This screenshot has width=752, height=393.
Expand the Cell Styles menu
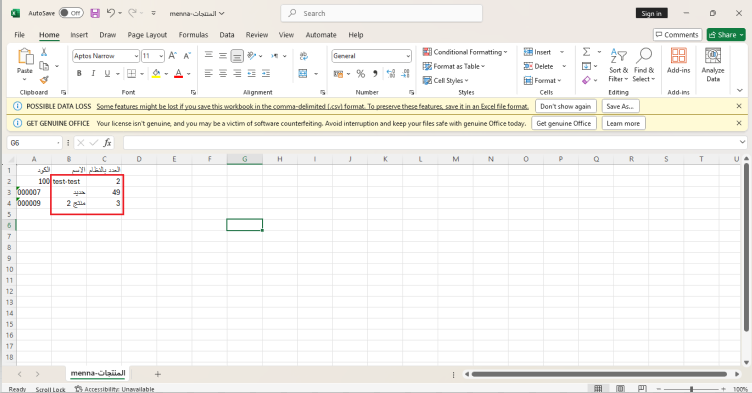tap(446, 81)
